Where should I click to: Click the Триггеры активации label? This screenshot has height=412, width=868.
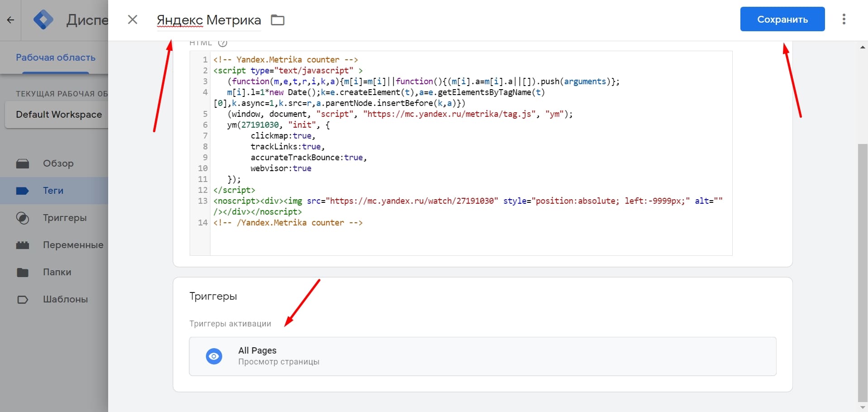click(230, 324)
